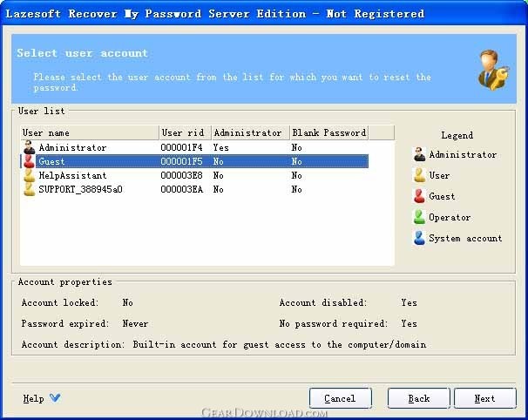Sort by the User name column header
The height and width of the screenshot is (420, 528).
(x=90, y=132)
